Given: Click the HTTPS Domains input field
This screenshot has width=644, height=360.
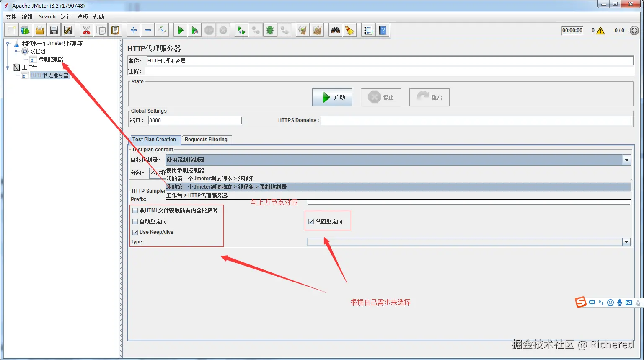Looking at the screenshot, I should point(476,120).
